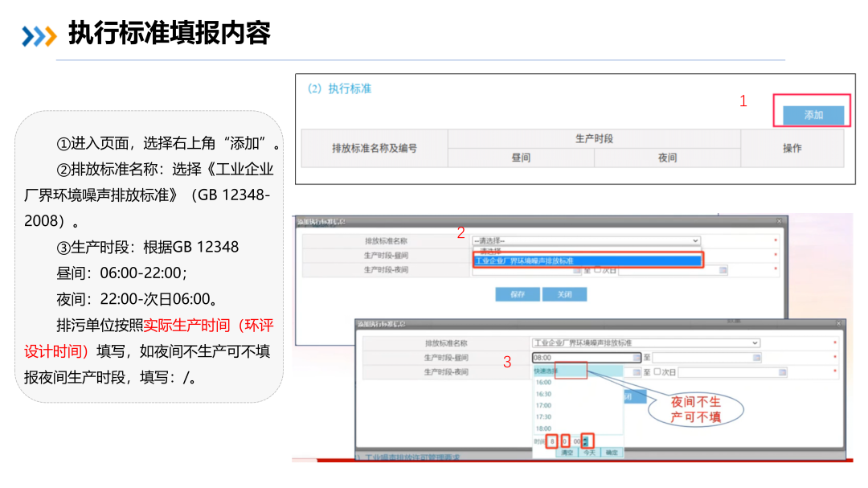Pick the 请选择 option above highlighted entry
Screen dimensions: 868x488
tap(490, 251)
